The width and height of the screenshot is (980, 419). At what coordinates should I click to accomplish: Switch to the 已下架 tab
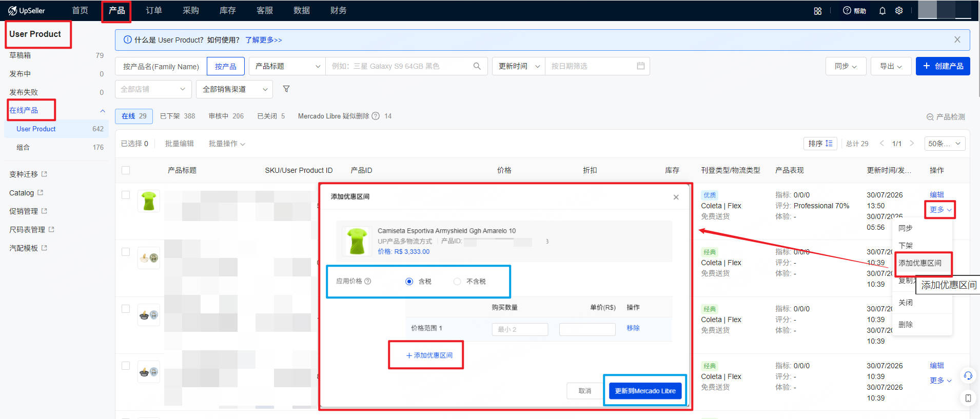pos(178,116)
